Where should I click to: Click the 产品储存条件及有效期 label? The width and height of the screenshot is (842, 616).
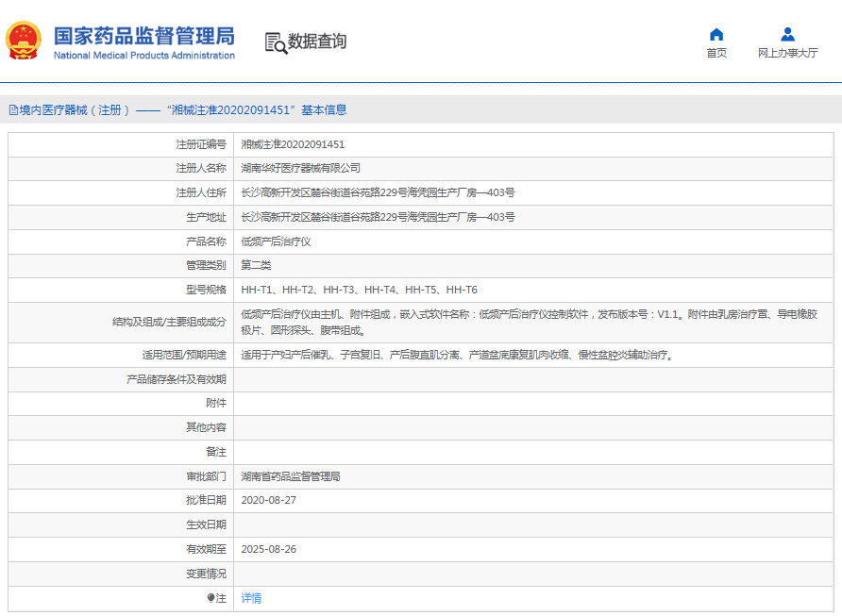coord(177,379)
